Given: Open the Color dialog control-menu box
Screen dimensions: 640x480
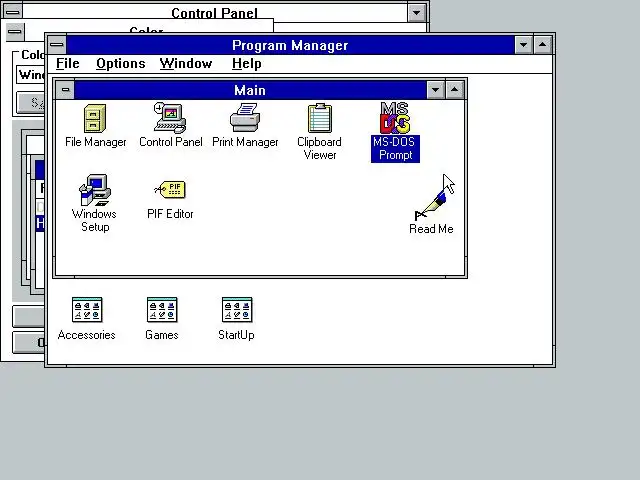Looking at the screenshot, I should (x=16, y=31).
